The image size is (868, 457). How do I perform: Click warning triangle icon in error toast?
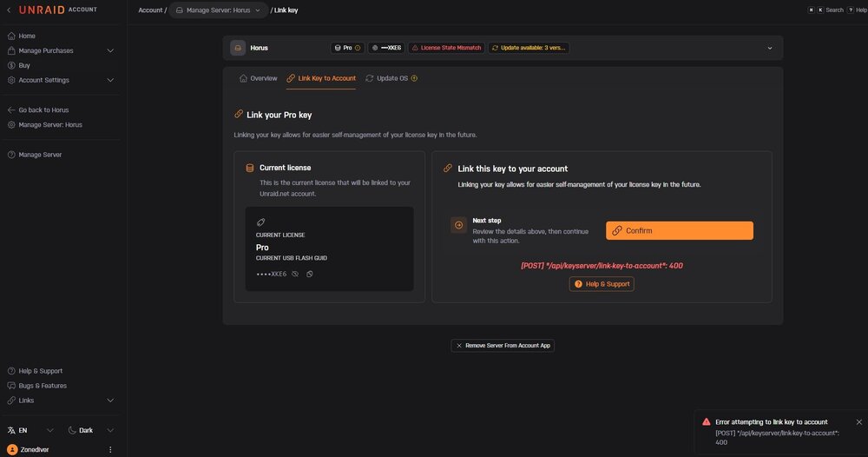tap(707, 422)
